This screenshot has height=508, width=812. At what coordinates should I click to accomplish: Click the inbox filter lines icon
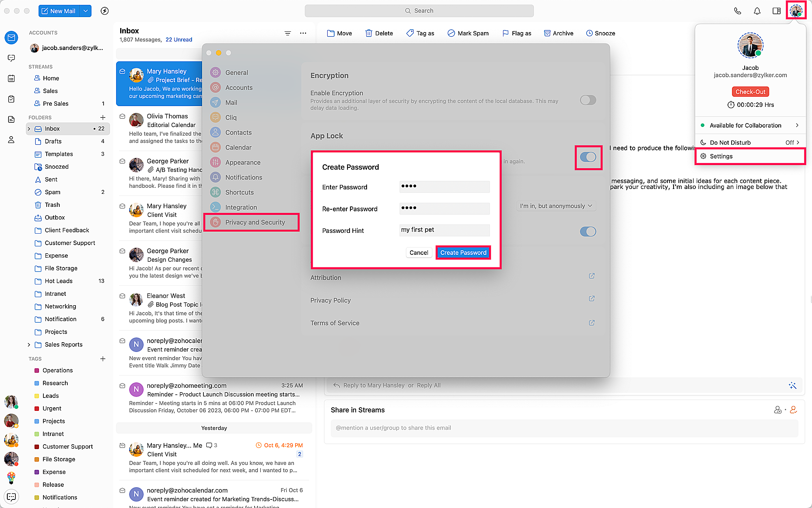click(x=287, y=33)
